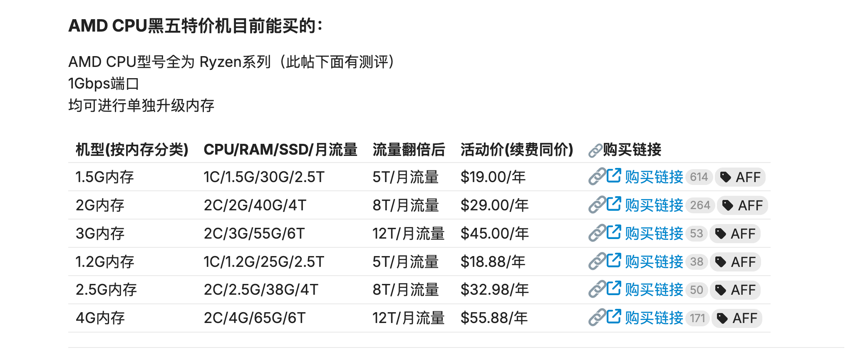Open 购买链接 for $32.98/年 plan

tap(654, 290)
